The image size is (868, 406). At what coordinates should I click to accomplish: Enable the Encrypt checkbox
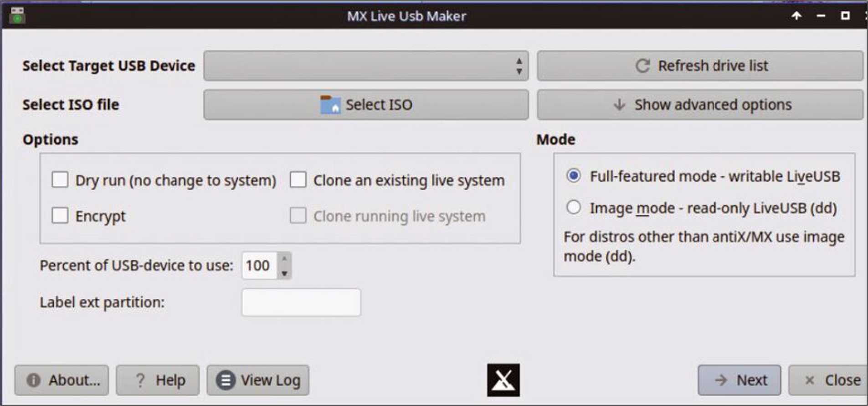(60, 216)
